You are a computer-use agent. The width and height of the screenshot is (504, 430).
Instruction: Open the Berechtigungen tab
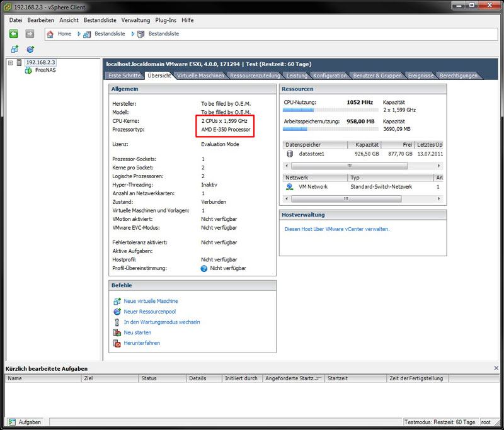[x=459, y=76]
